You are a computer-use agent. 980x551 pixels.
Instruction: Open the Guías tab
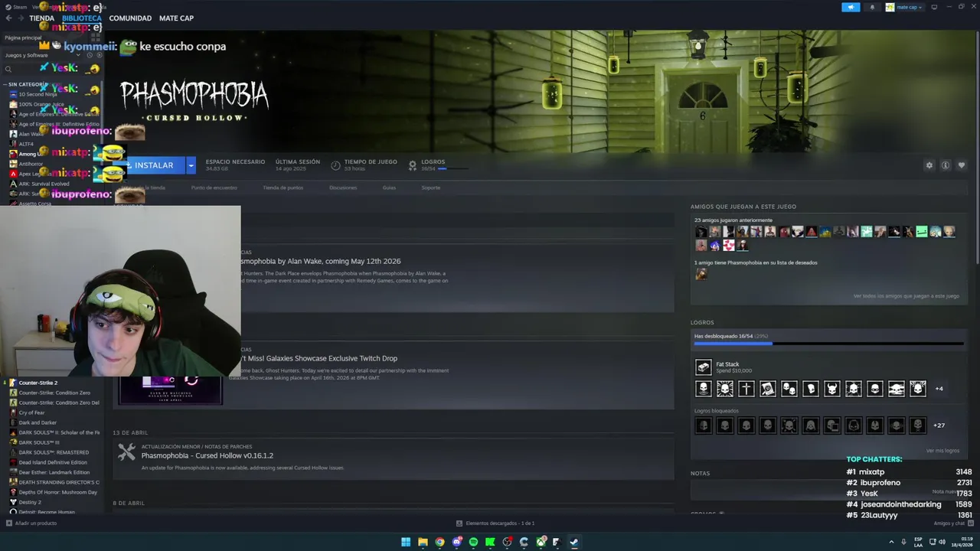click(389, 187)
